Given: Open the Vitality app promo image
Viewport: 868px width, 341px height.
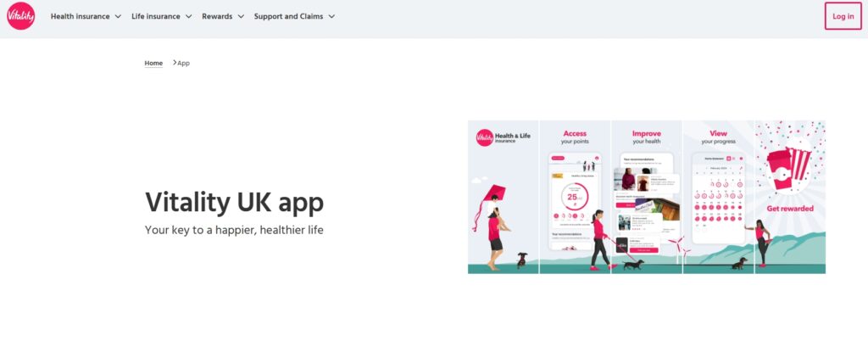Looking at the screenshot, I should tap(647, 197).
